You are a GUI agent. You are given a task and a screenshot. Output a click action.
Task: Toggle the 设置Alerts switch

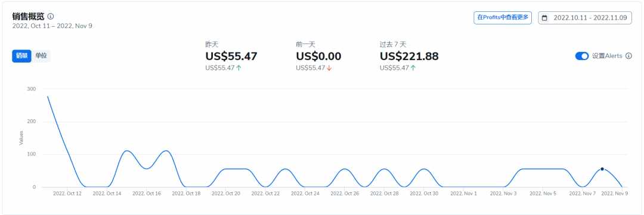582,56
